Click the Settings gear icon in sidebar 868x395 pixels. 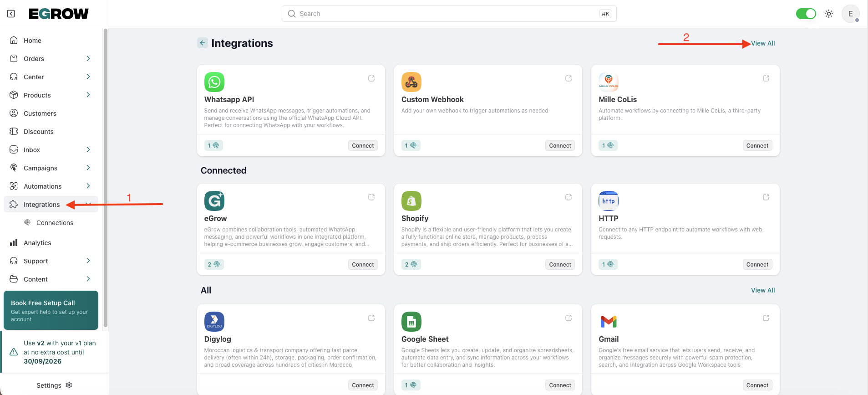coord(69,385)
